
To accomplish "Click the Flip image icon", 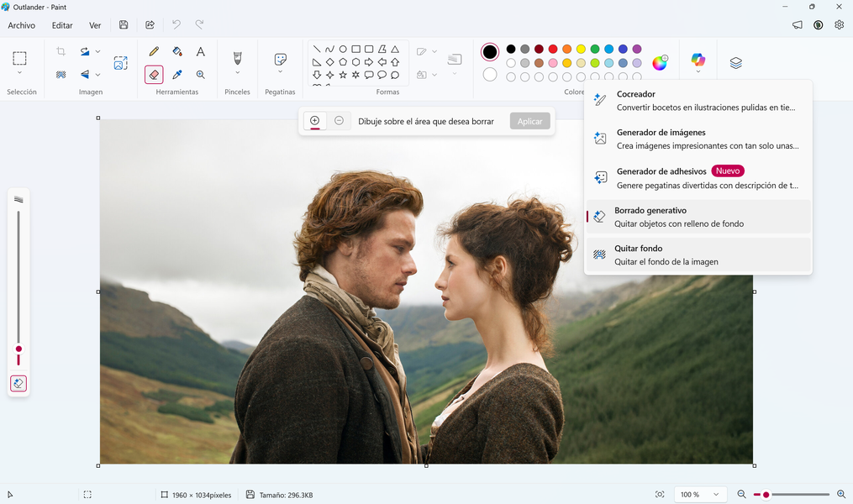I will click(x=85, y=75).
